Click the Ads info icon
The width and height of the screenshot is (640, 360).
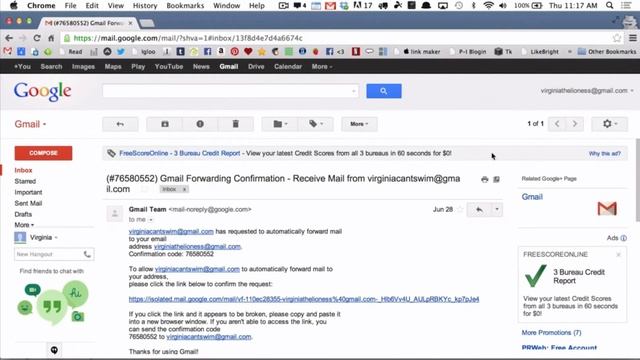tap(624, 238)
